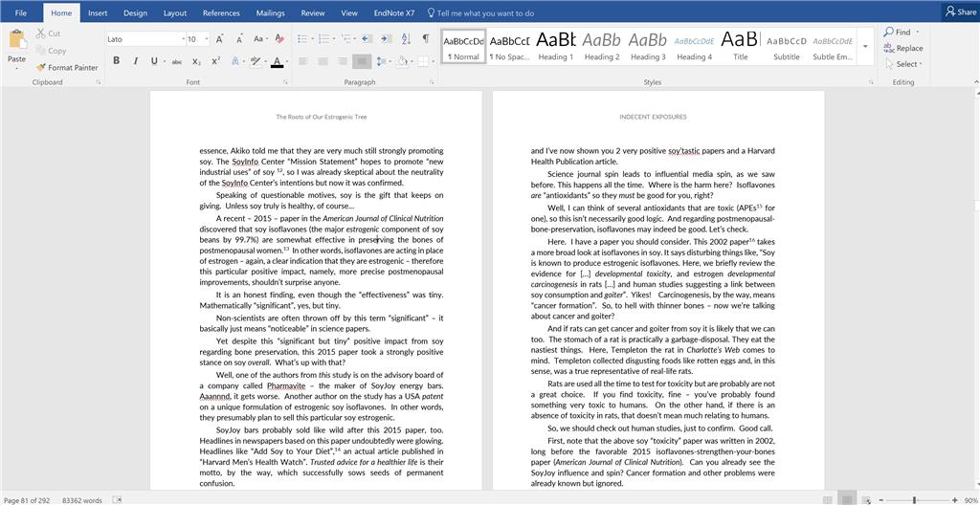Switch to the Insert tab
The image size is (980, 505).
pyautogui.click(x=98, y=12)
